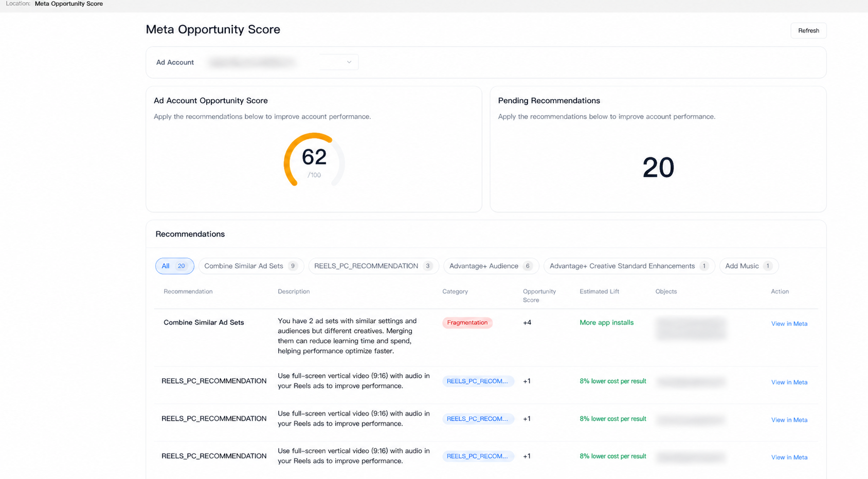The height and width of the screenshot is (479, 868).
Task: Click the Meta Opportunity Score page title
Action: point(213,29)
